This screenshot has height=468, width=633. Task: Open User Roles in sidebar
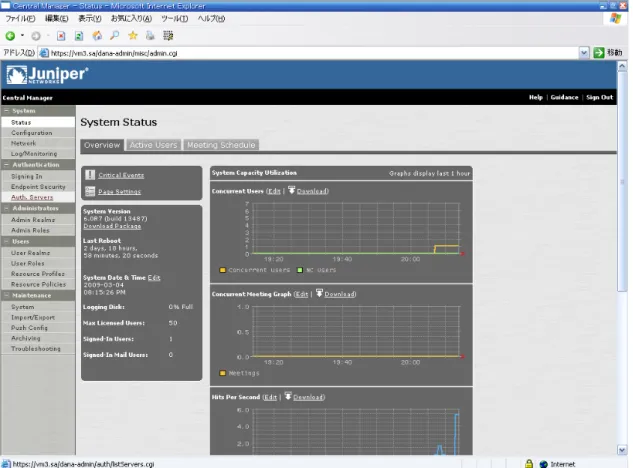(27, 263)
